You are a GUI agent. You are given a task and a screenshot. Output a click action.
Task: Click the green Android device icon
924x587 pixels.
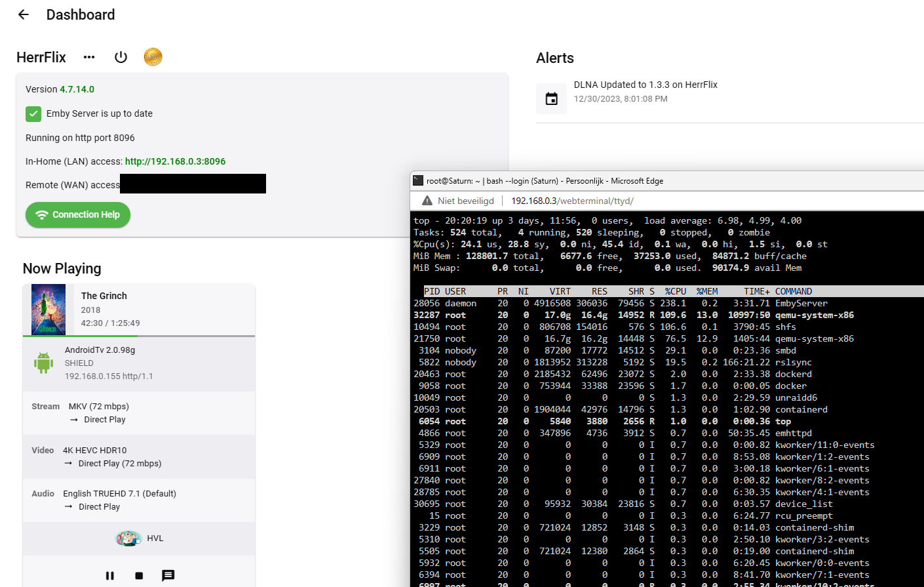(43, 363)
